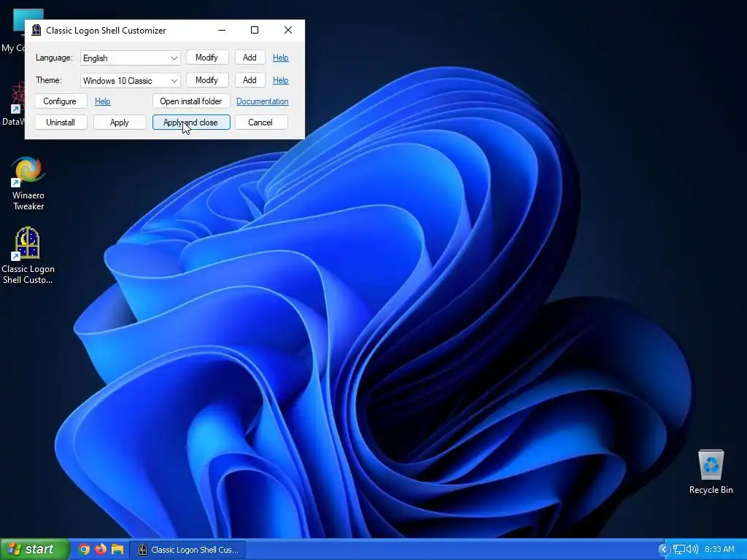Click the Configure button
The width and height of the screenshot is (747, 560).
point(60,101)
